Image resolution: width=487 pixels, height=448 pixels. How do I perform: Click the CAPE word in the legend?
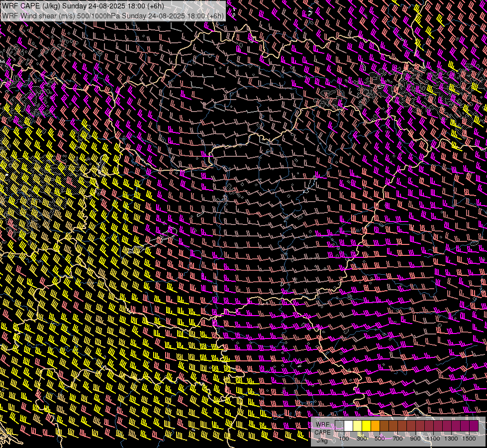pos(322,433)
